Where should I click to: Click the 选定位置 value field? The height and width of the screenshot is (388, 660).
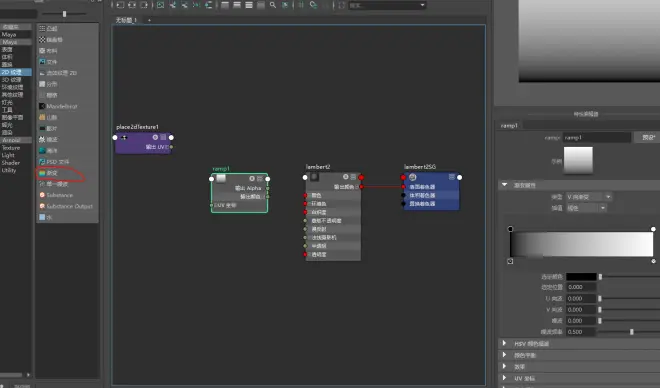click(x=581, y=287)
